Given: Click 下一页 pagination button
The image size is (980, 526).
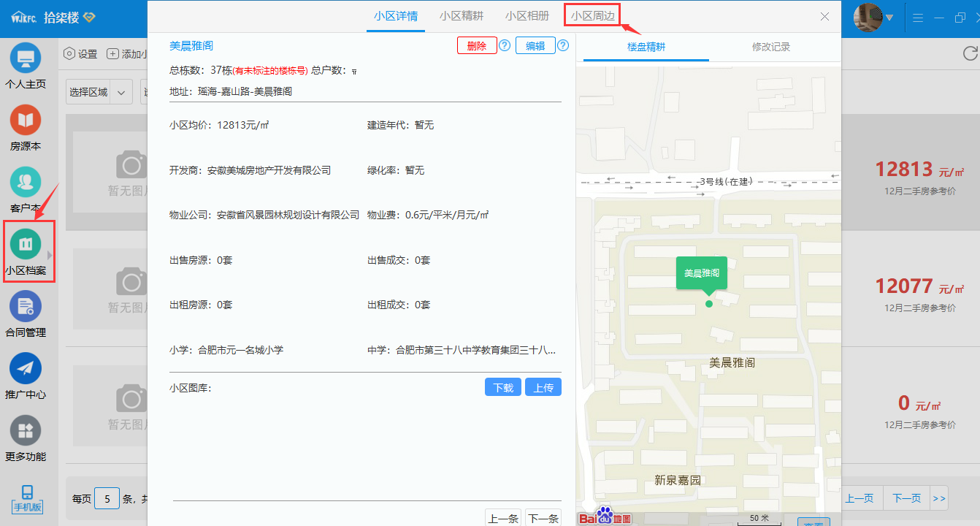Looking at the screenshot, I should pyautogui.click(x=906, y=499).
